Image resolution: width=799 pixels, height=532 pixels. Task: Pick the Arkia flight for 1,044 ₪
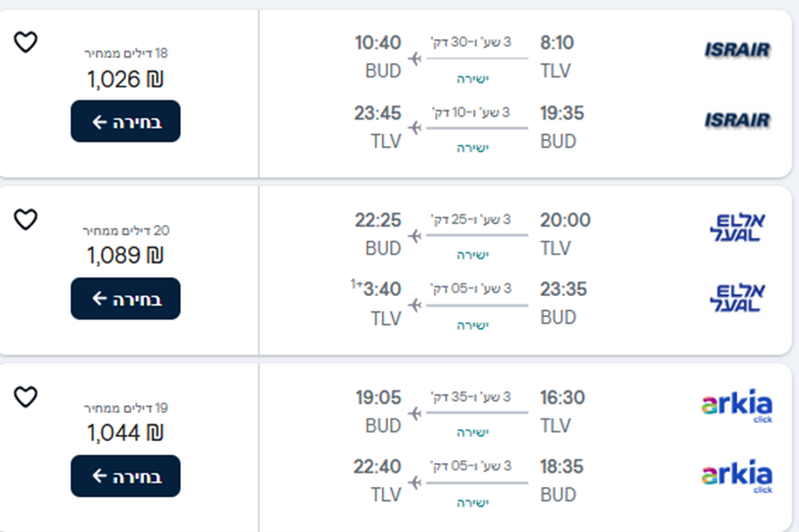[x=125, y=476]
